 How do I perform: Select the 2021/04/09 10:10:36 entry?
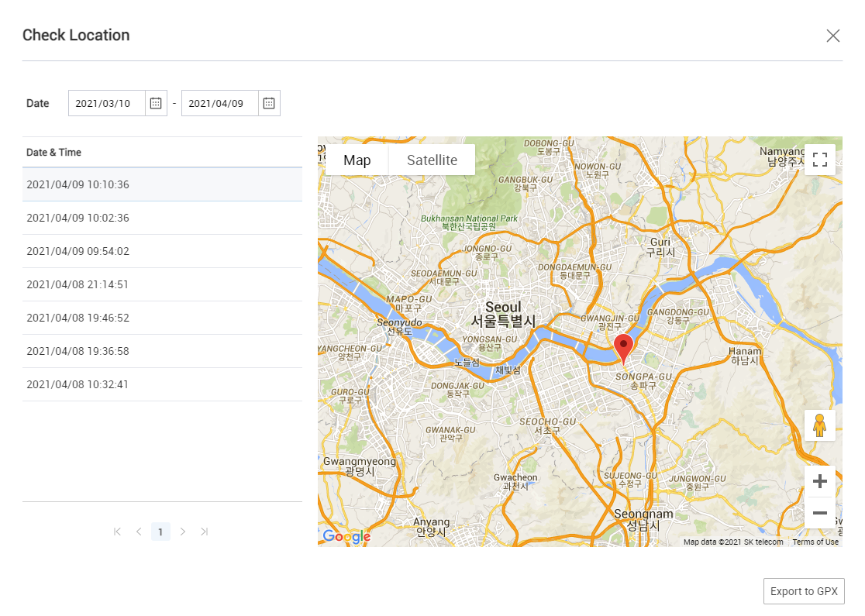click(162, 184)
